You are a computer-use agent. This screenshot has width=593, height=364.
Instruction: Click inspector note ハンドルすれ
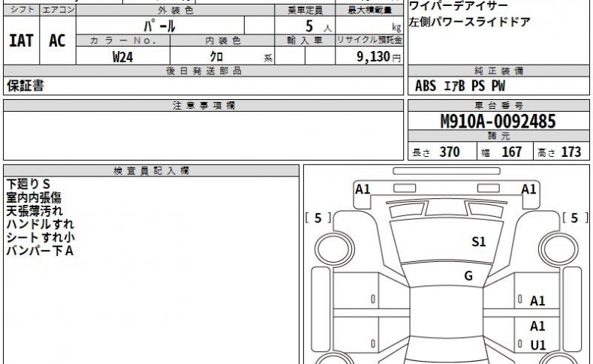click(x=40, y=224)
